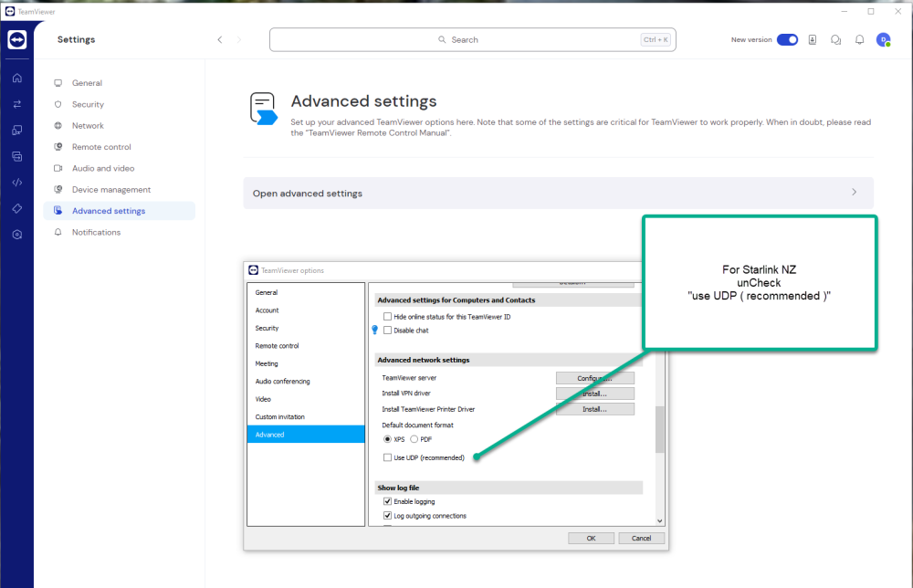Select Remote control in TeamViewer options list
Screen dimensions: 913x588
[x=306, y=346]
